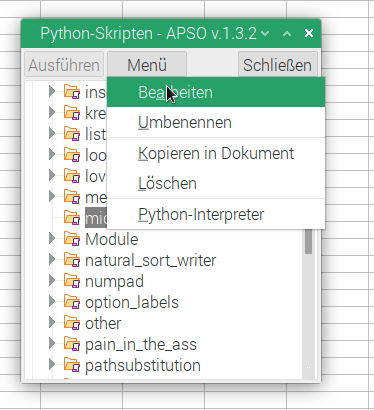Expand the folder starting with kre
Screen dimensions: 374x410
tap(52, 112)
